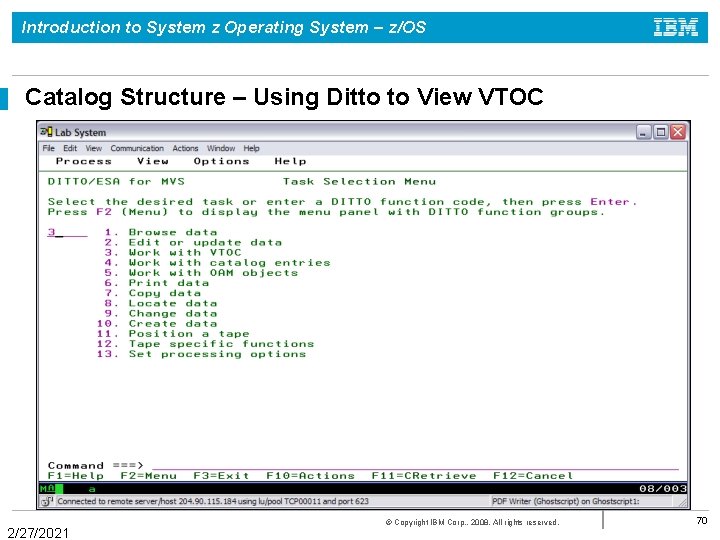Click the DITTO/ESA for MVS heading
This screenshot has height=540, width=720.
116,181
